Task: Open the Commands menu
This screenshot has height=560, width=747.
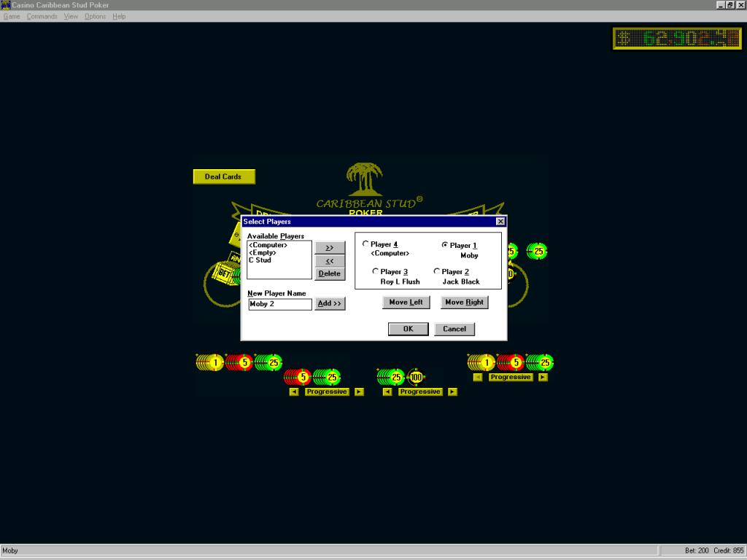Action: (42, 16)
